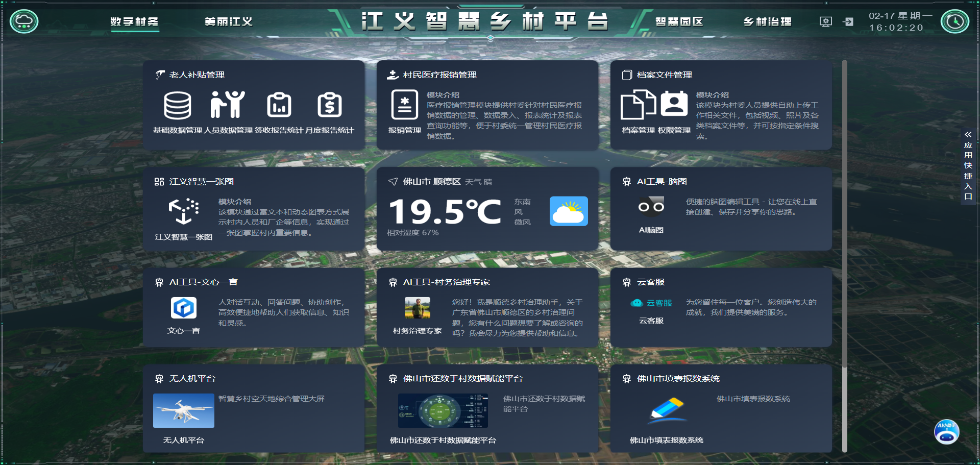
Task: Open the 报销管理 document icon
Action: [404, 105]
